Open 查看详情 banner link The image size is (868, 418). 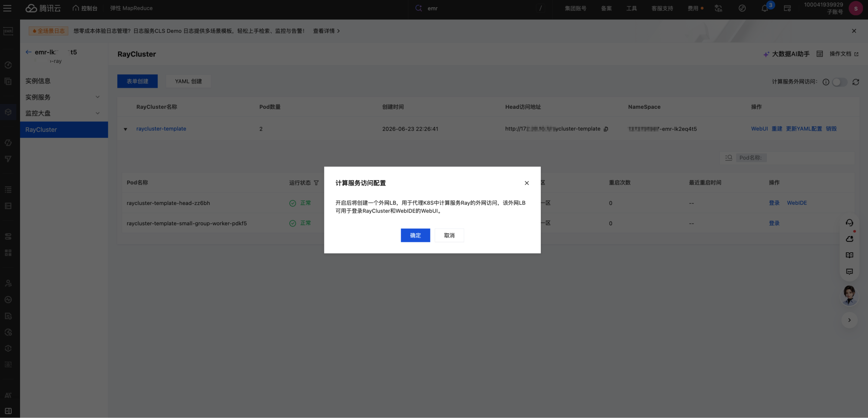(x=326, y=31)
